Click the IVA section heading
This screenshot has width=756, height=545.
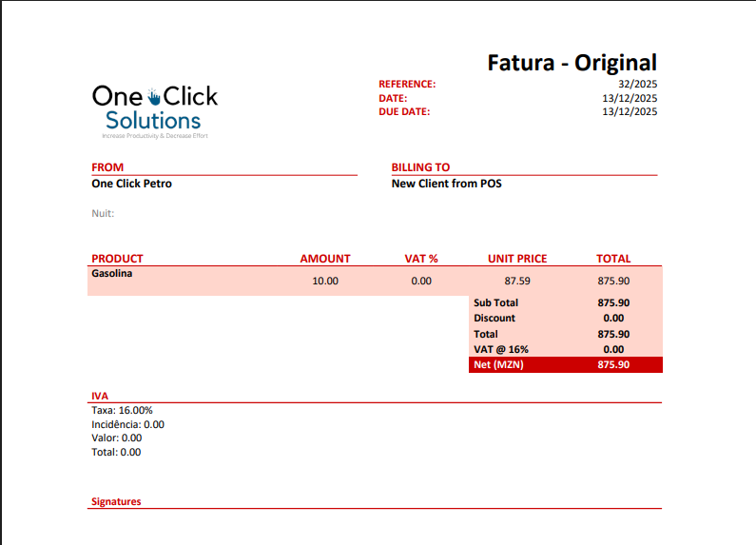[x=100, y=396]
